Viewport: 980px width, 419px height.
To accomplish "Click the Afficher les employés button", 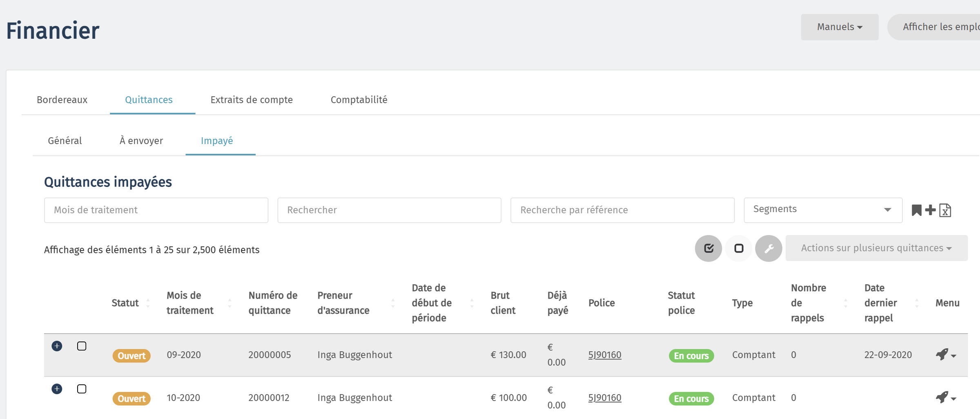I will (x=934, y=27).
